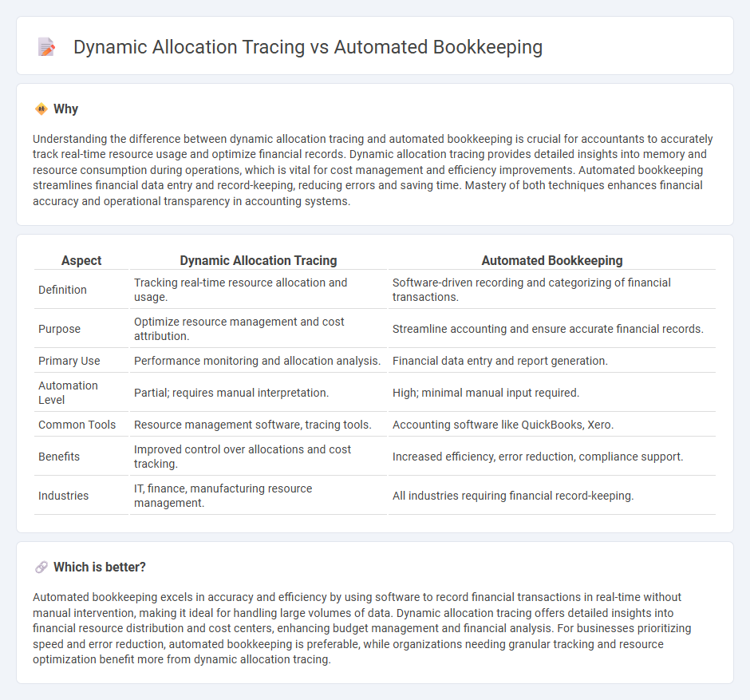This screenshot has height=700, width=750.
Task: Click cell 'Partial; requires manual interpretation.'
Action: coord(259,393)
